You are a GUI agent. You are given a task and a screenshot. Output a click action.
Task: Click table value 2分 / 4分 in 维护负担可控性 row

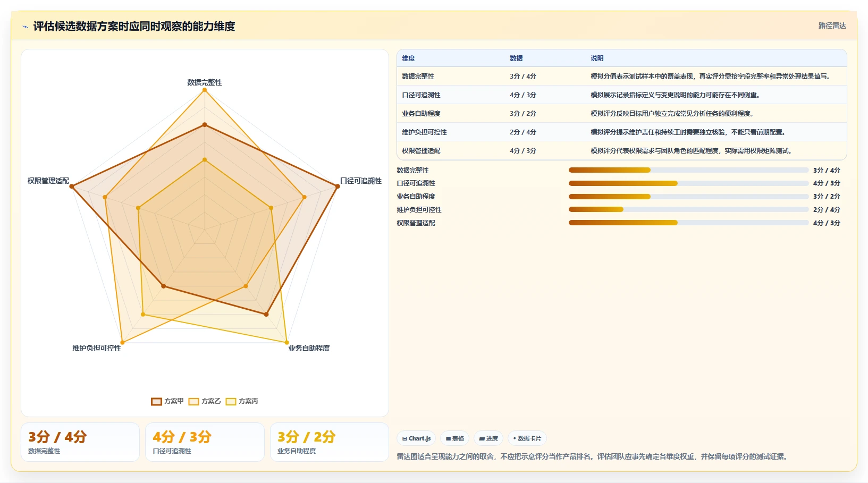[523, 132]
